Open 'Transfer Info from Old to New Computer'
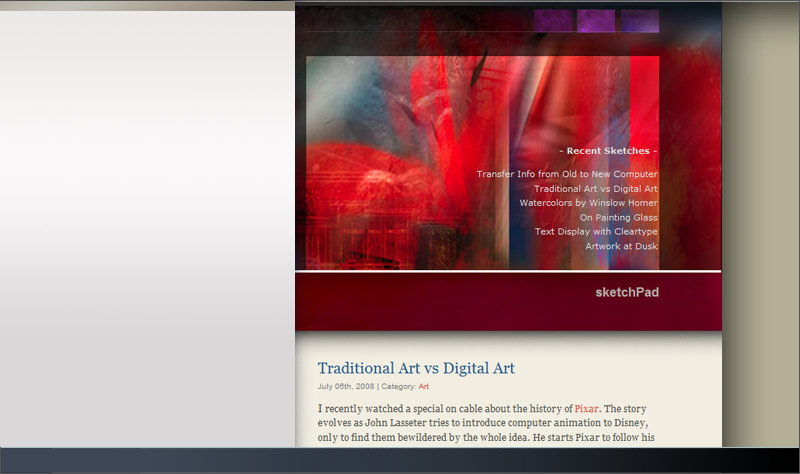Screen dimensions: 800x474 click(566, 174)
